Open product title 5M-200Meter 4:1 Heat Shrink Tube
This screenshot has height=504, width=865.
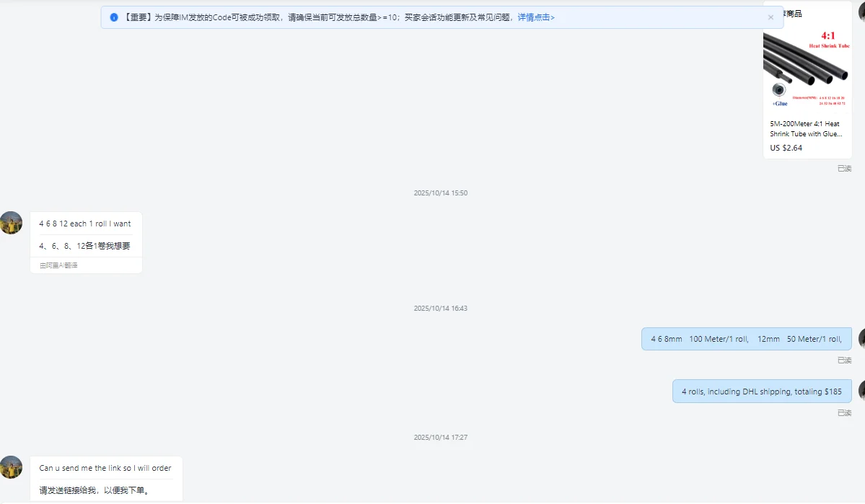click(x=805, y=129)
